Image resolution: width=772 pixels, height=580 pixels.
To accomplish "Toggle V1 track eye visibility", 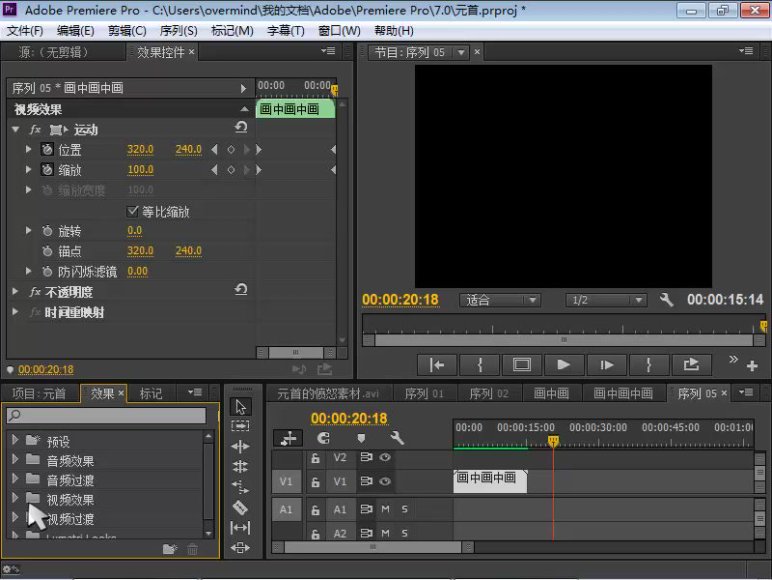I will [x=385, y=482].
